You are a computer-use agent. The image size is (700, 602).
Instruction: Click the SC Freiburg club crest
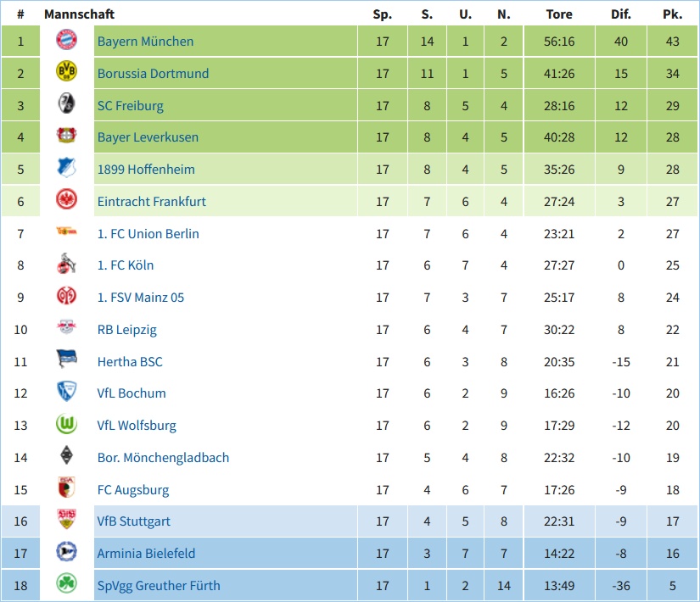click(x=66, y=103)
